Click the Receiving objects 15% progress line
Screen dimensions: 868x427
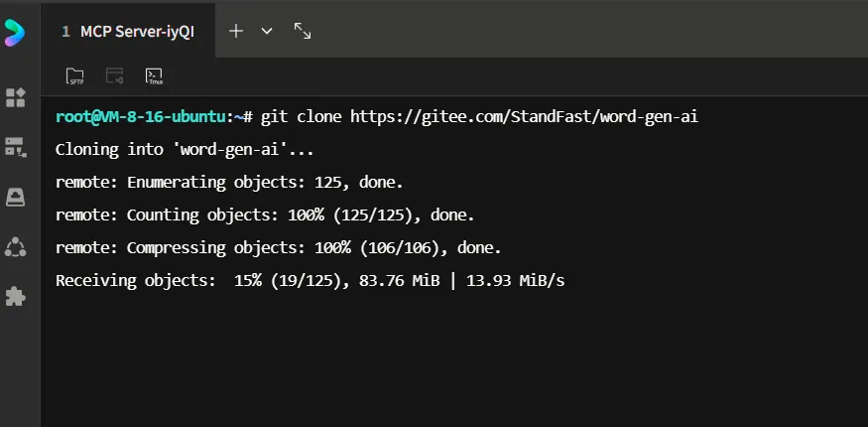310,280
